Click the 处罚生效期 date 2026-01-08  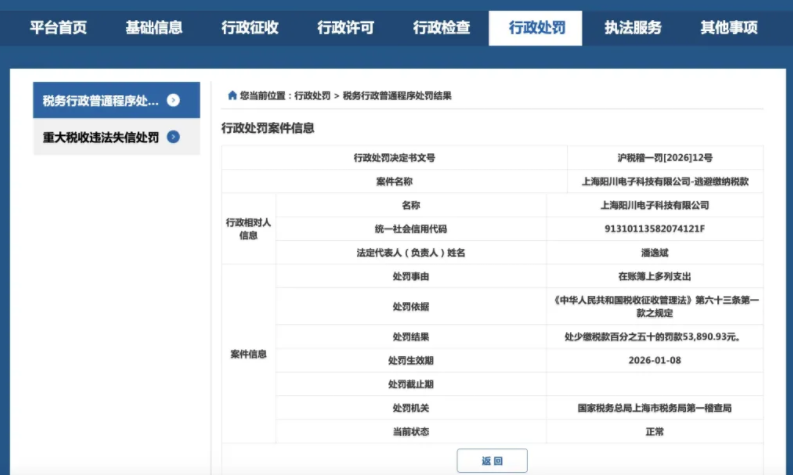pos(655,360)
